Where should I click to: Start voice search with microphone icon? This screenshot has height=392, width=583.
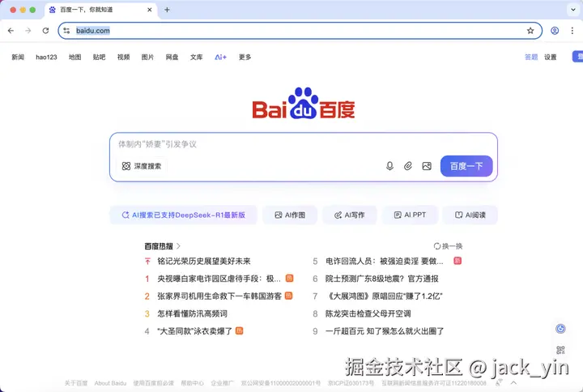pyautogui.click(x=389, y=166)
